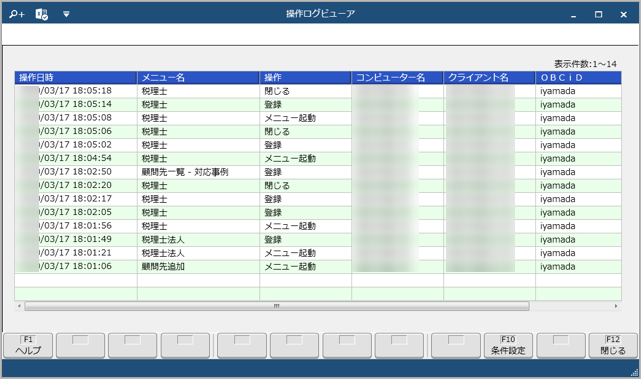Click the magnifier zoom icon in title bar

click(17, 14)
